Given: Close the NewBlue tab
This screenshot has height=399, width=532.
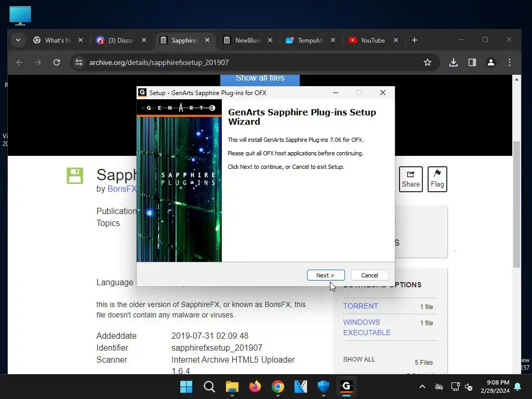Looking at the screenshot, I should (270, 41).
